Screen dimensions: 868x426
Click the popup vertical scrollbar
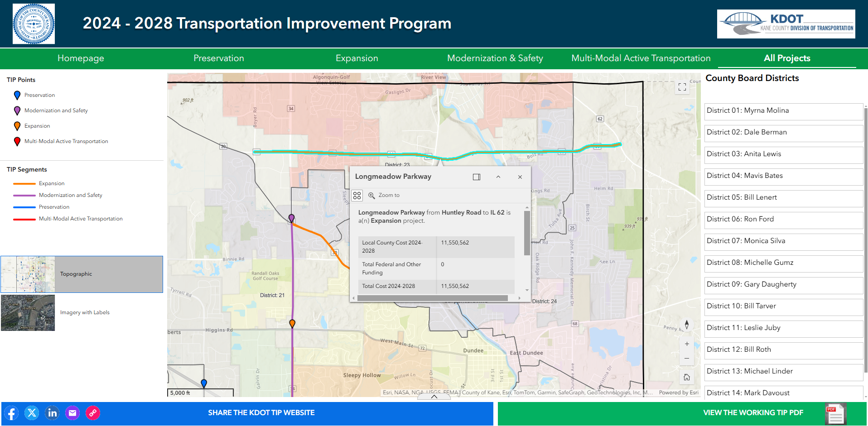coord(527,234)
